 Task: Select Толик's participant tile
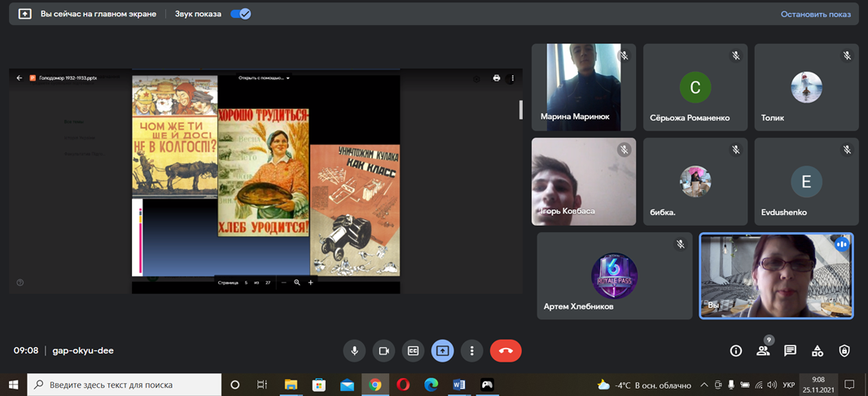coord(807,87)
